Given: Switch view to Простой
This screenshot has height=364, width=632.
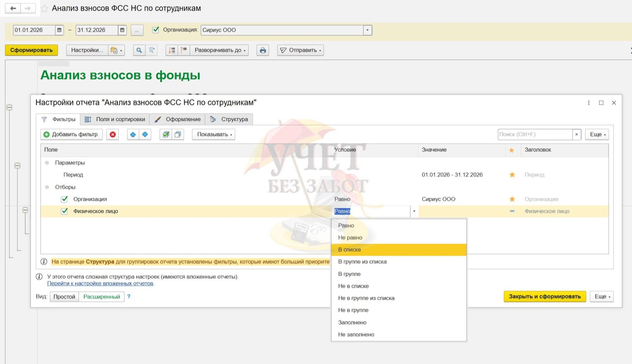Looking at the screenshot, I should (x=64, y=297).
